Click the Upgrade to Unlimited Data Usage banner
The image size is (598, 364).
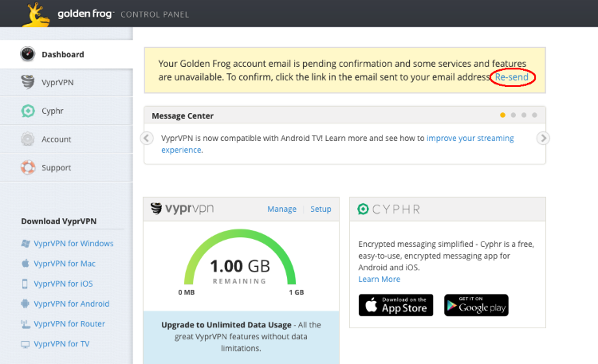click(x=241, y=337)
